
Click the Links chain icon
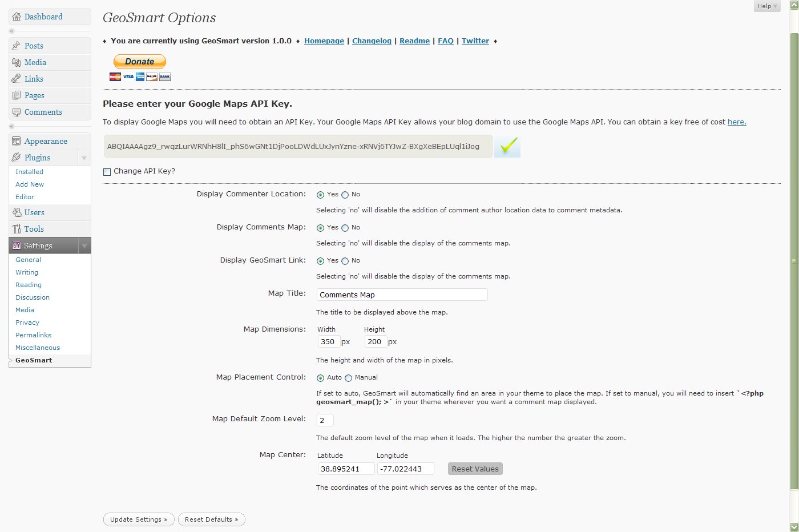17,79
